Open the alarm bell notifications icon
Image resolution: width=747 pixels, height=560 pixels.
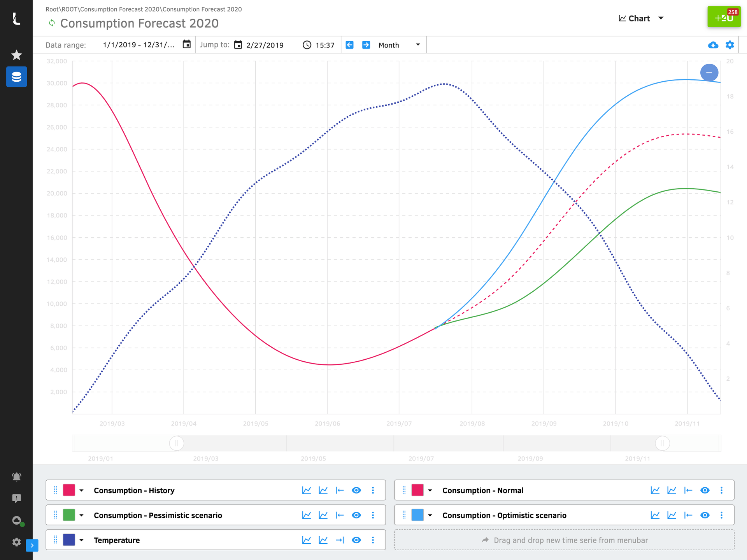pos(16,477)
